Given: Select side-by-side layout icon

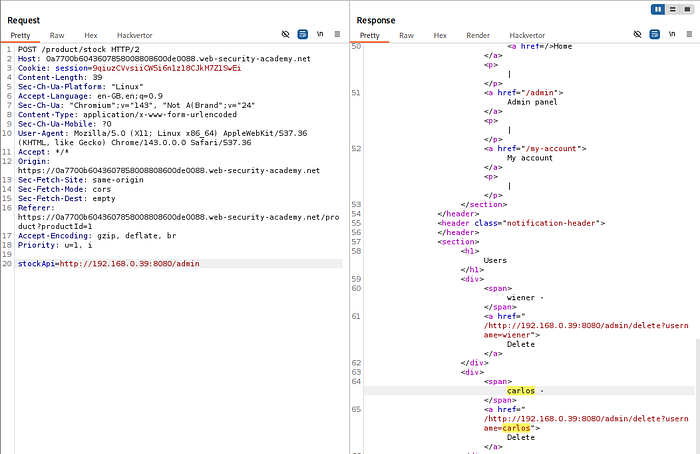Looking at the screenshot, I should (x=658, y=9).
